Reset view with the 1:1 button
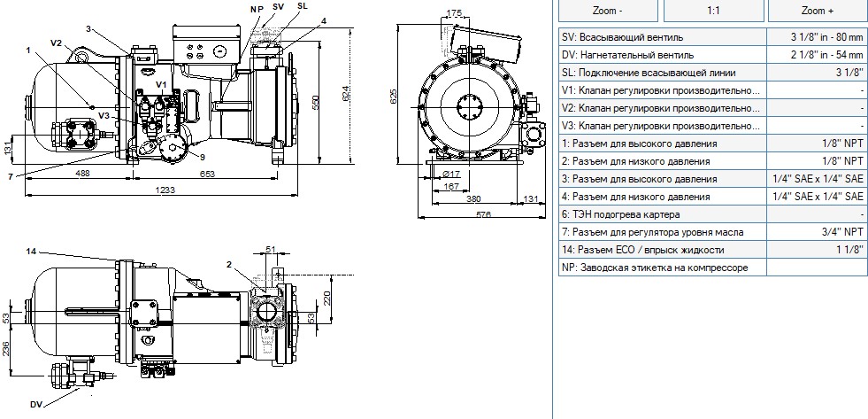 (713, 11)
